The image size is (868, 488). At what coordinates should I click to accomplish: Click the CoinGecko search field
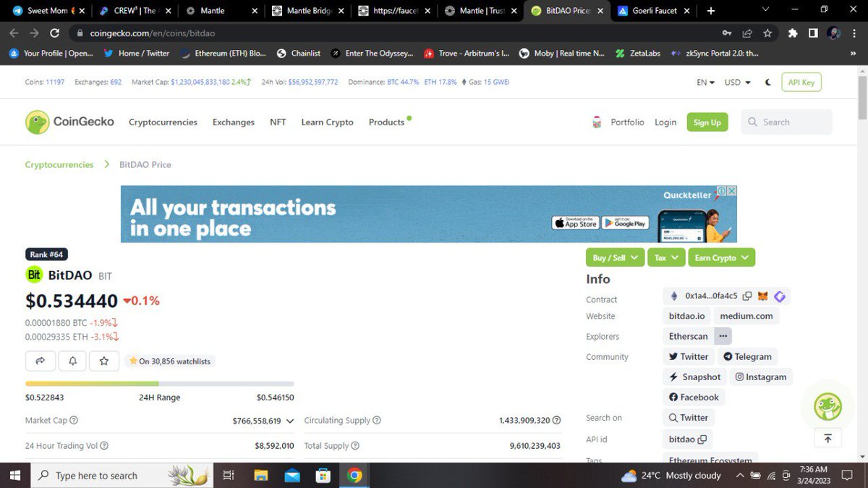point(787,122)
